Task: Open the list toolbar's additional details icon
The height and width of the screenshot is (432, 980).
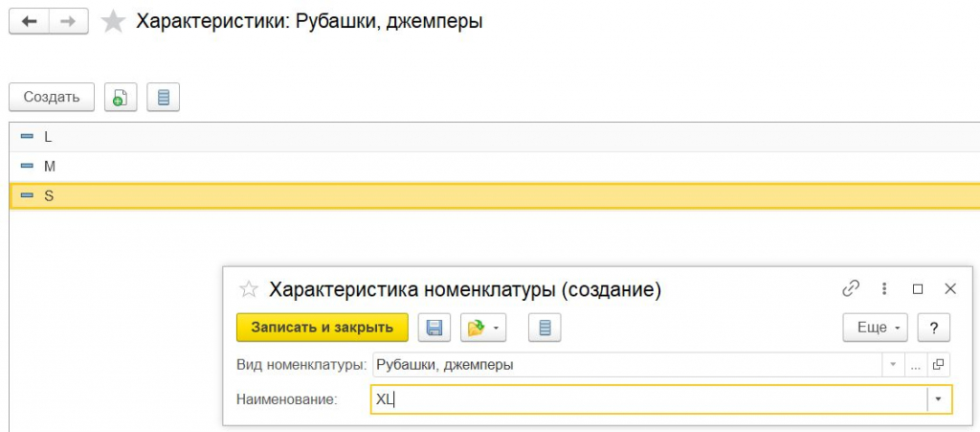Action: click(x=163, y=97)
